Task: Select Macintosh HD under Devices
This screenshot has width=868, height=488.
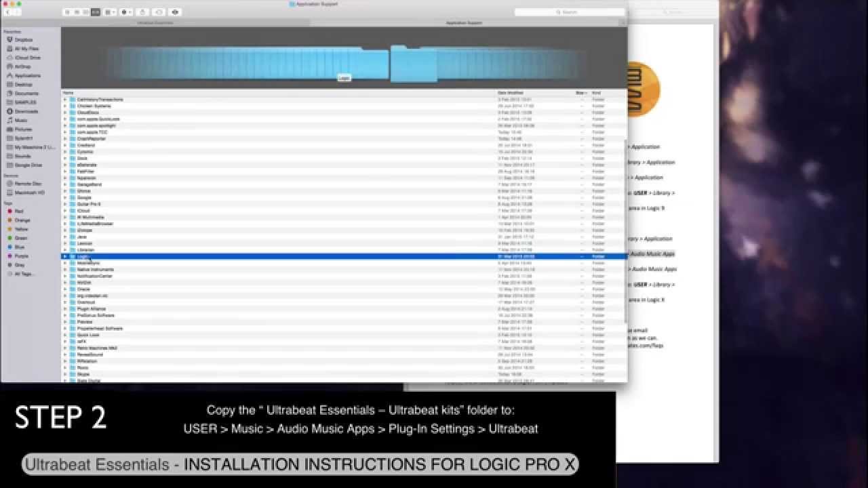Action: coord(29,192)
